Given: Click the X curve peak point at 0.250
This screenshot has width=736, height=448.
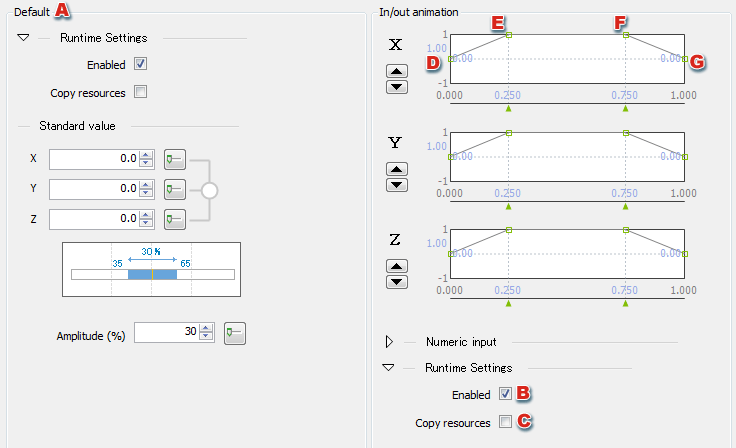Looking at the screenshot, I should 508,34.
